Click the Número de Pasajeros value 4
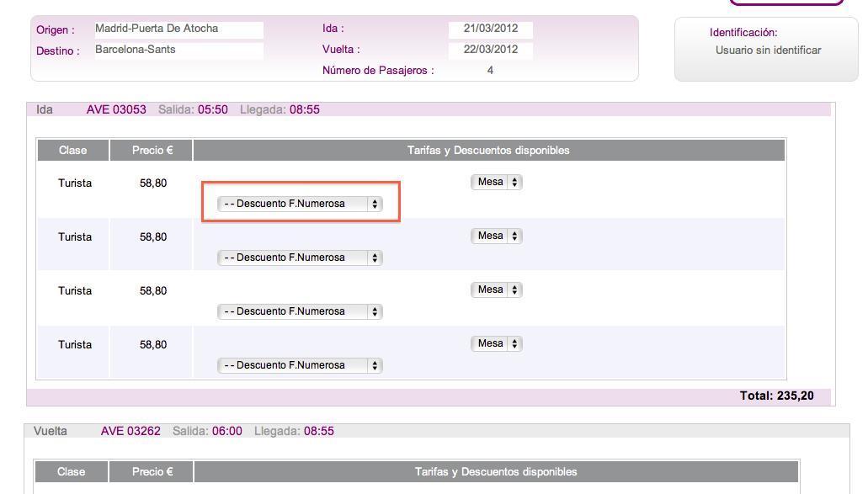The image size is (868, 494). click(490, 71)
